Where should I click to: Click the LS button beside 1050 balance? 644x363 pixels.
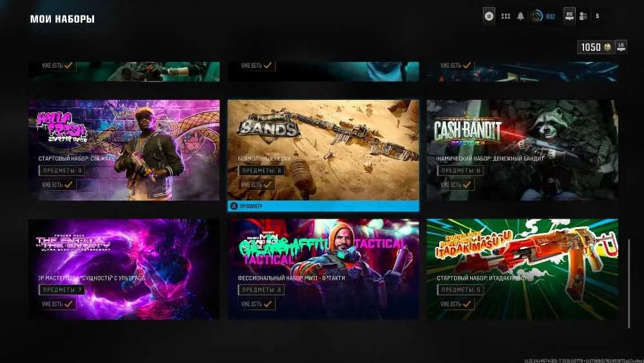pyautogui.click(x=621, y=46)
